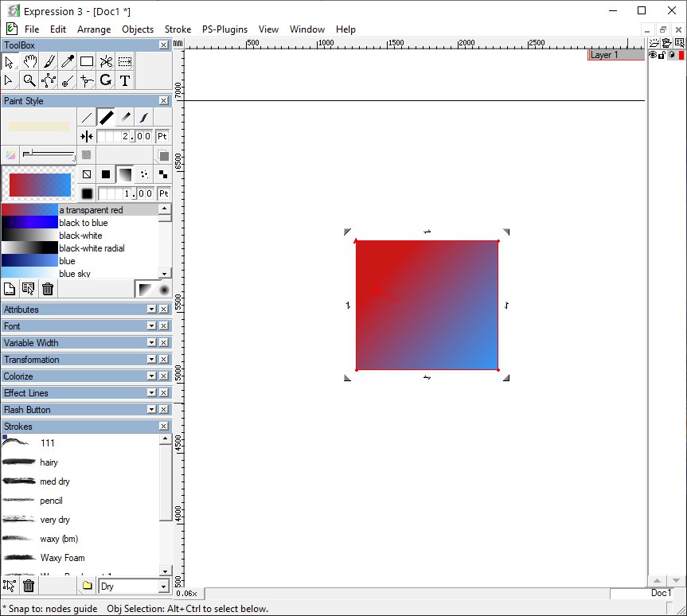Image resolution: width=687 pixels, height=616 pixels.
Task: Choose the 'pencil' stroke preset
Action: pos(51,501)
